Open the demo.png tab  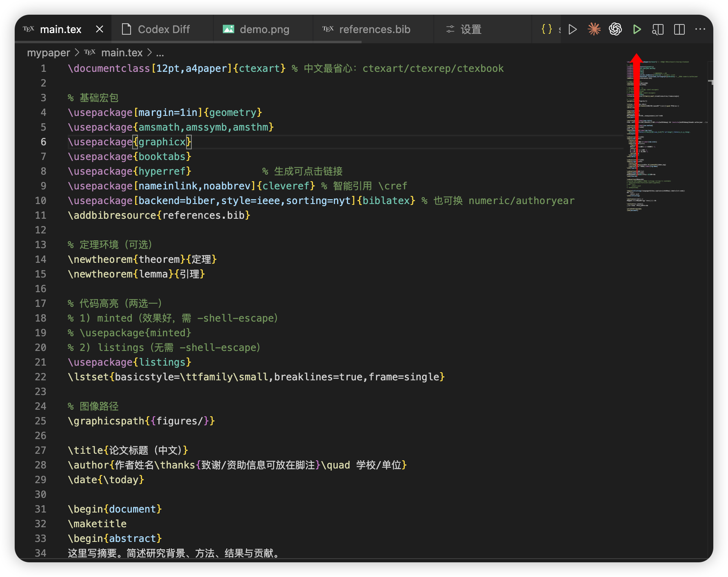[264, 29]
